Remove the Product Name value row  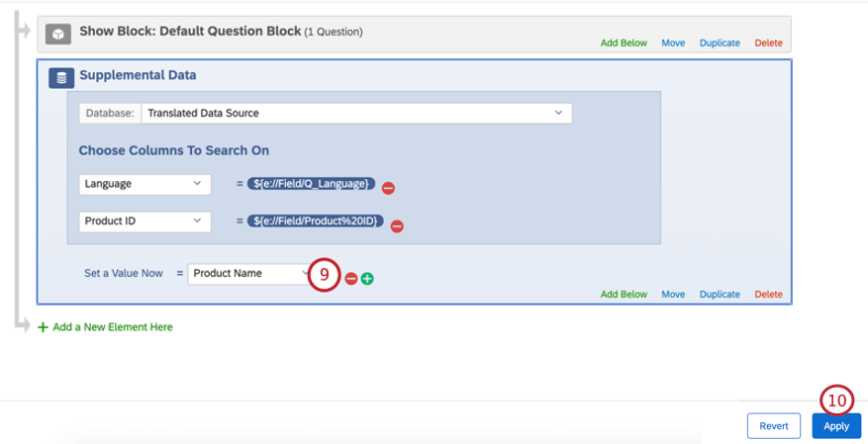351,279
